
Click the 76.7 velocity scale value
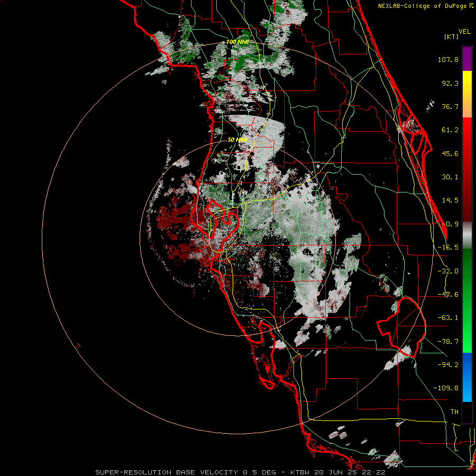[x=450, y=106]
